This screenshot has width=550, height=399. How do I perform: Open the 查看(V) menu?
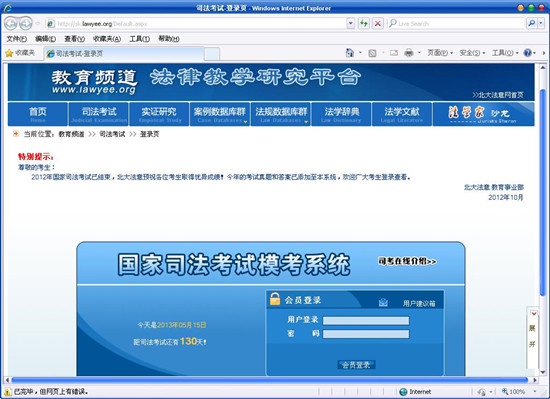tap(74, 39)
